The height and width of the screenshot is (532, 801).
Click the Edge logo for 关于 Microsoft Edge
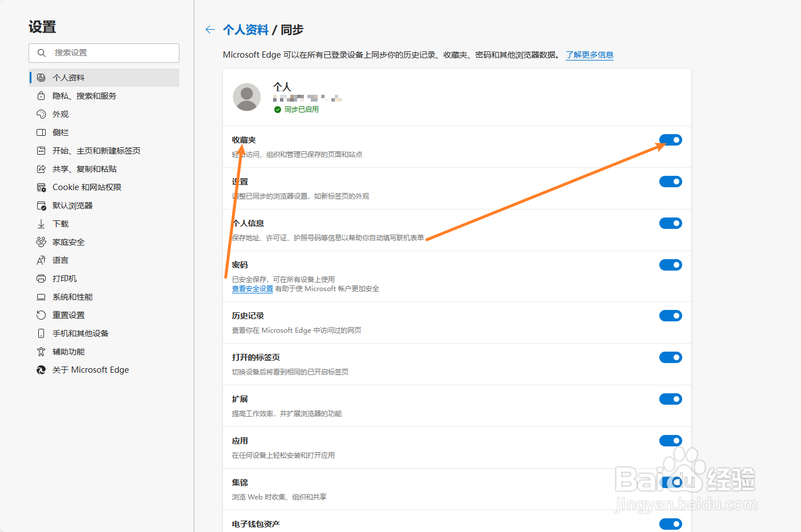click(x=41, y=370)
